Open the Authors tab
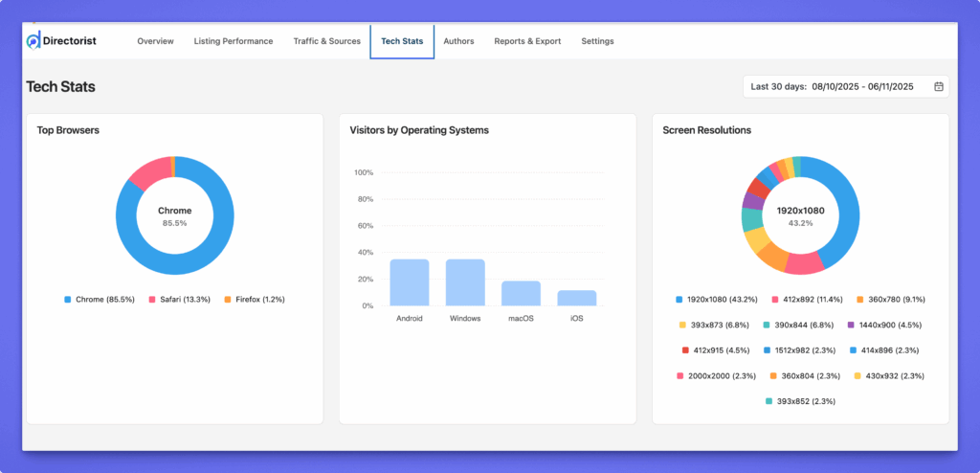 point(458,41)
